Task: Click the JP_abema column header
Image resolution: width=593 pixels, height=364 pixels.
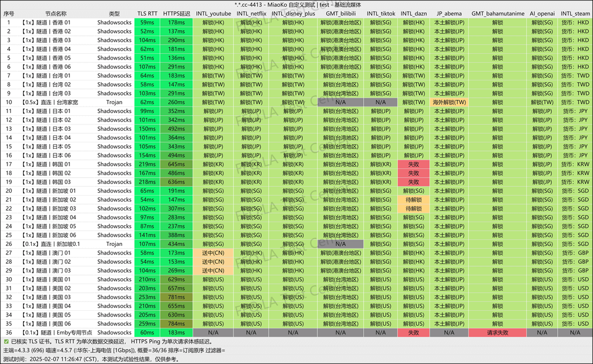Action: point(449,13)
